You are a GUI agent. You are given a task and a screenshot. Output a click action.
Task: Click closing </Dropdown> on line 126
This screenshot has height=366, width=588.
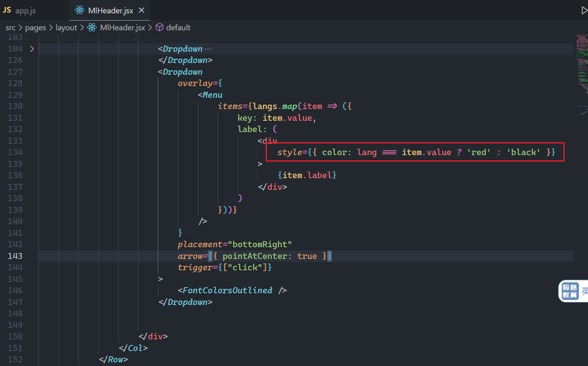[x=185, y=60]
